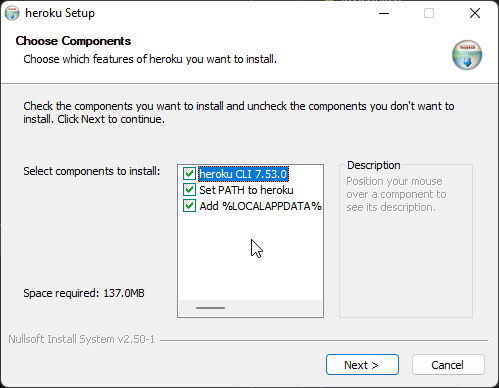
Task: Toggle the Add %LOCALAPPDATA% checkbox
Action: tap(189, 206)
